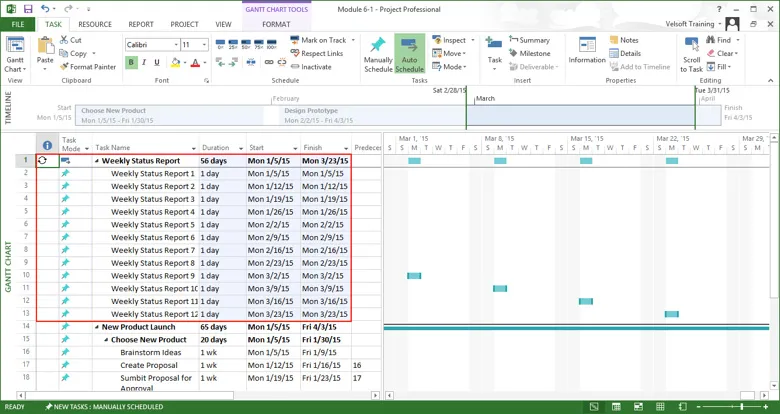Click NEW TASKS: MANUALLY SCHEDULED status

click(x=104, y=407)
